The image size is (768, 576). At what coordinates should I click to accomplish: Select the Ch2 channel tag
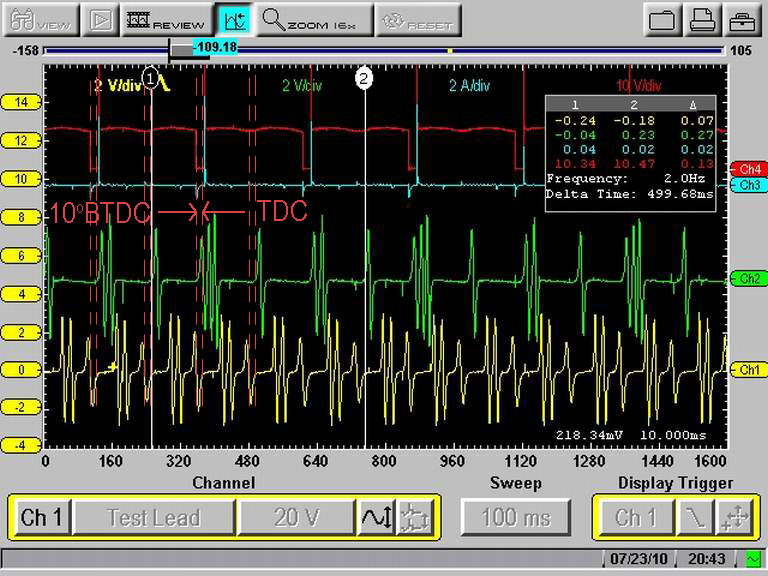click(749, 279)
